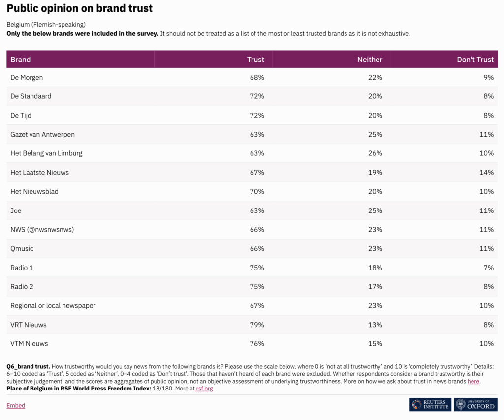Click Radio 1 trust value 75%
The image size is (504, 420).
(257, 268)
